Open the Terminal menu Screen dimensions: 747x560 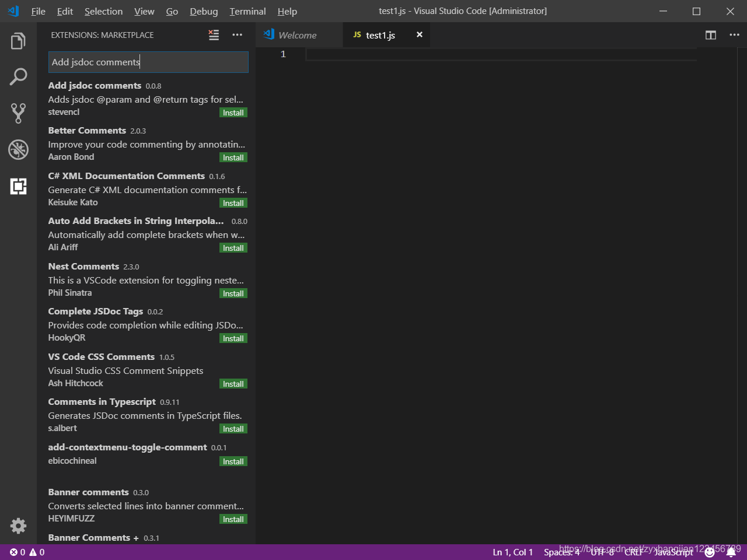247,11
